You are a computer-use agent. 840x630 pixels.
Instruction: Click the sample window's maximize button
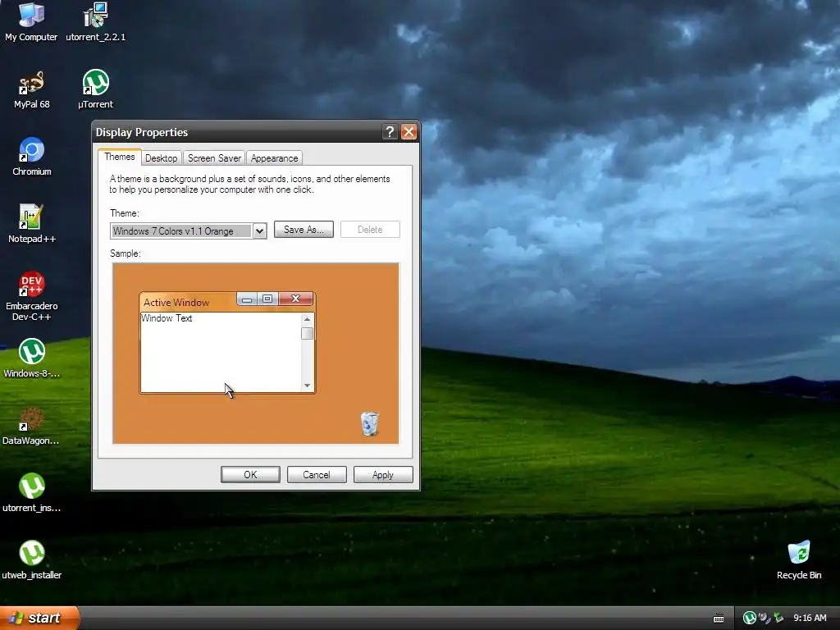[268, 299]
